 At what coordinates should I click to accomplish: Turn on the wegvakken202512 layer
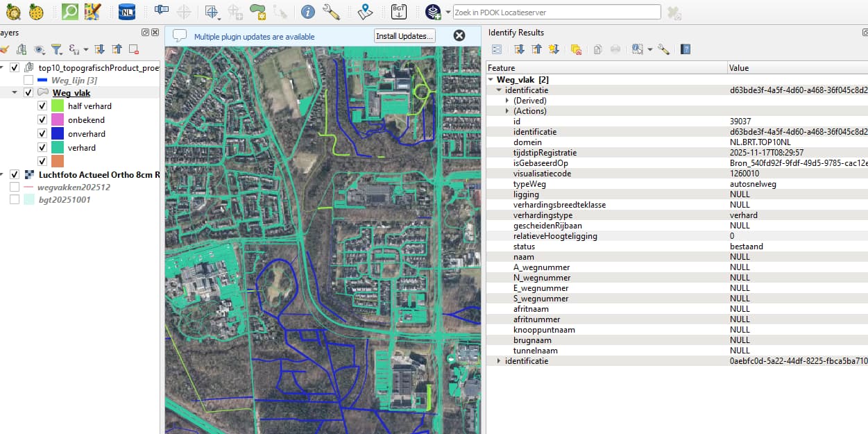(15, 187)
